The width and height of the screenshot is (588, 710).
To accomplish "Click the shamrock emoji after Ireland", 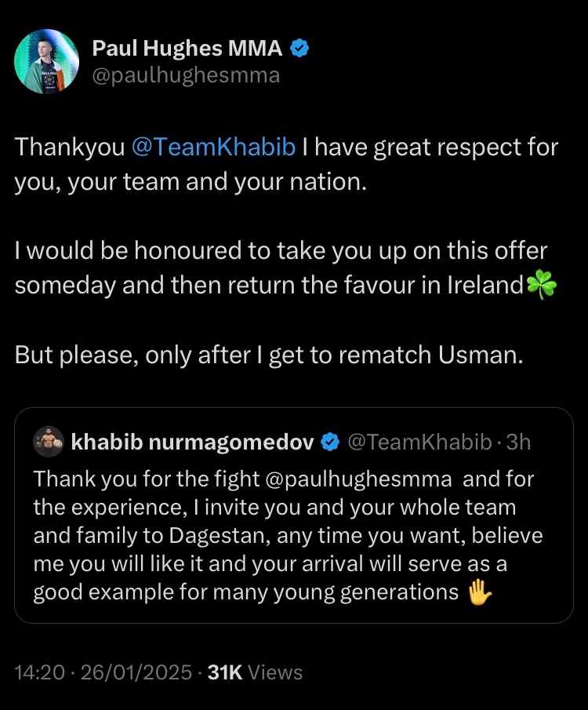I will pos(542,286).
